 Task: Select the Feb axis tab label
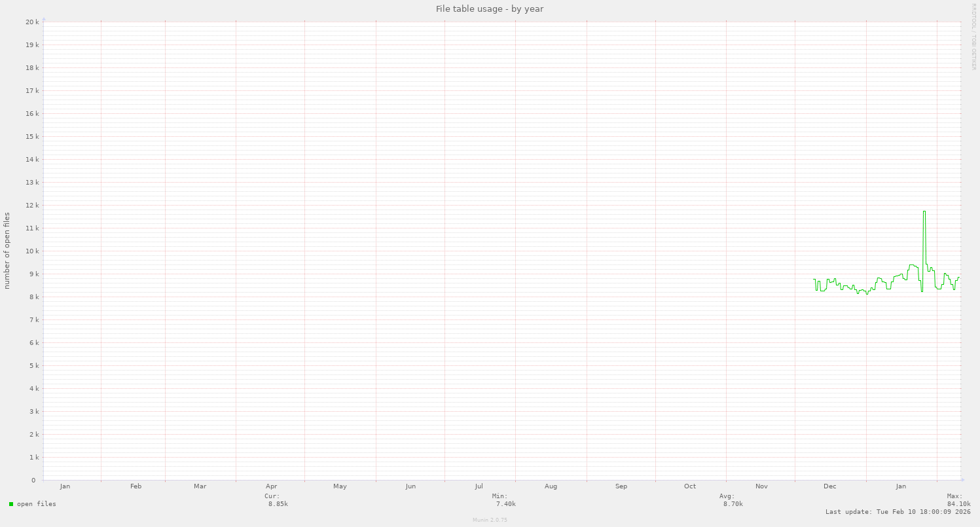click(x=135, y=486)
